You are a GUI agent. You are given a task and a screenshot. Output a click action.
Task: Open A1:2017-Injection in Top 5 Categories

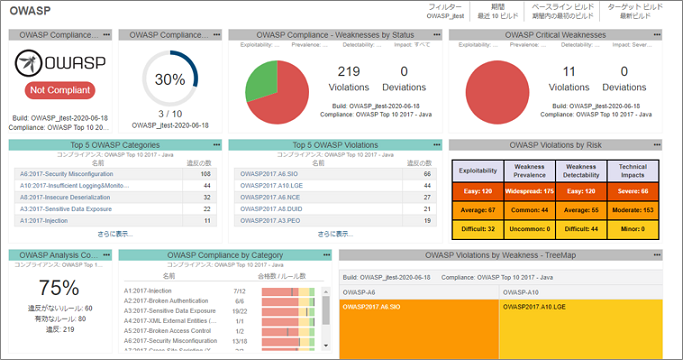pos(44,221)
